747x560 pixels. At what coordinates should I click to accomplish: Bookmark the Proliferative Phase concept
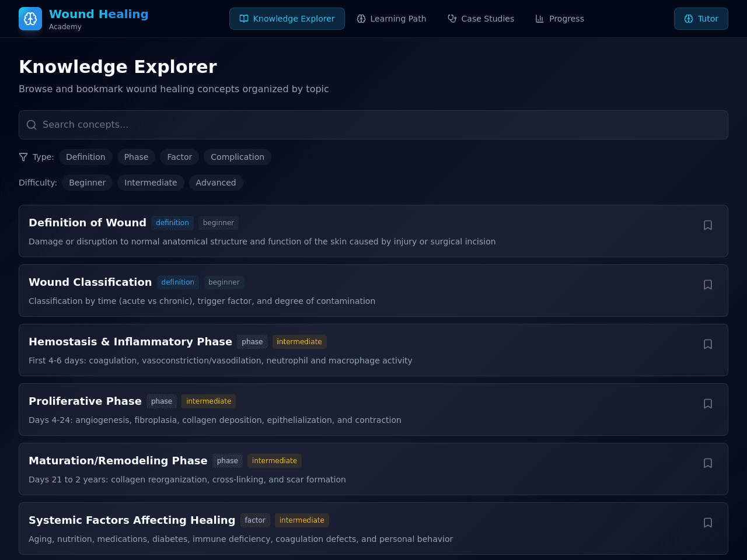(x=708, y=404)
